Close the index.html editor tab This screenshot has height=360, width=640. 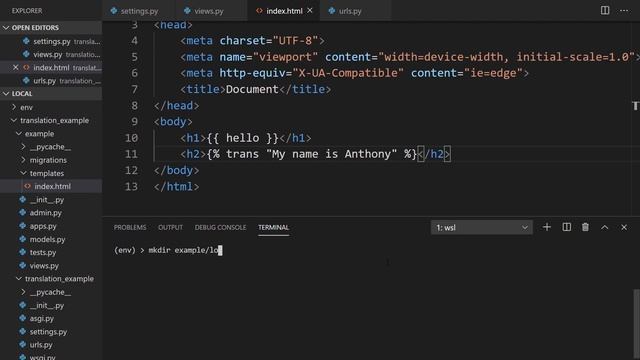(x=310, y=11)
